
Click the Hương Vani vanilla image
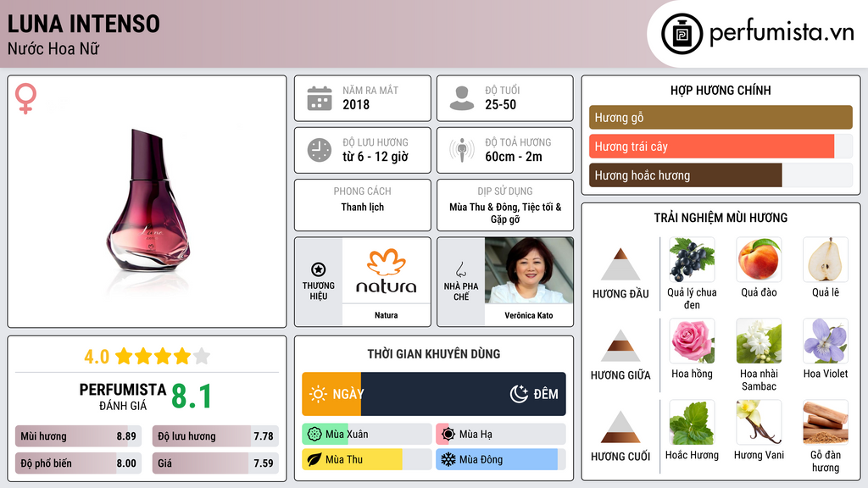[x=759, y=422]
